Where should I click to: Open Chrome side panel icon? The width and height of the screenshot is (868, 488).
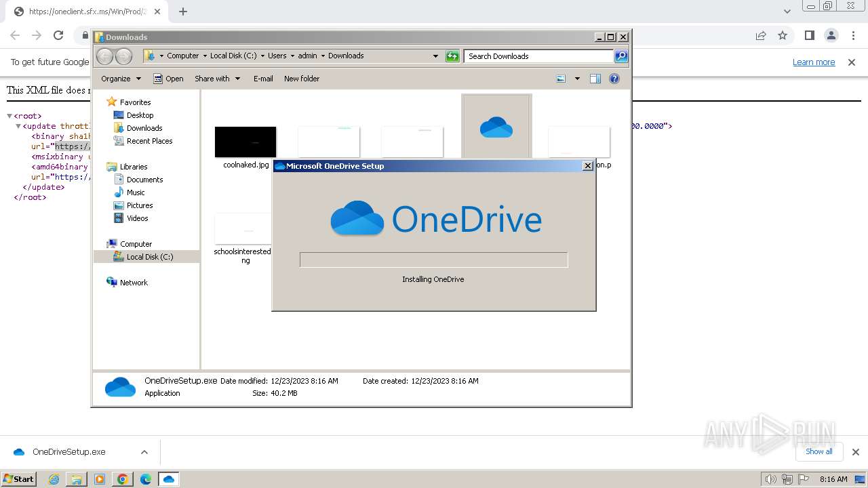click(x=809, y=36)
